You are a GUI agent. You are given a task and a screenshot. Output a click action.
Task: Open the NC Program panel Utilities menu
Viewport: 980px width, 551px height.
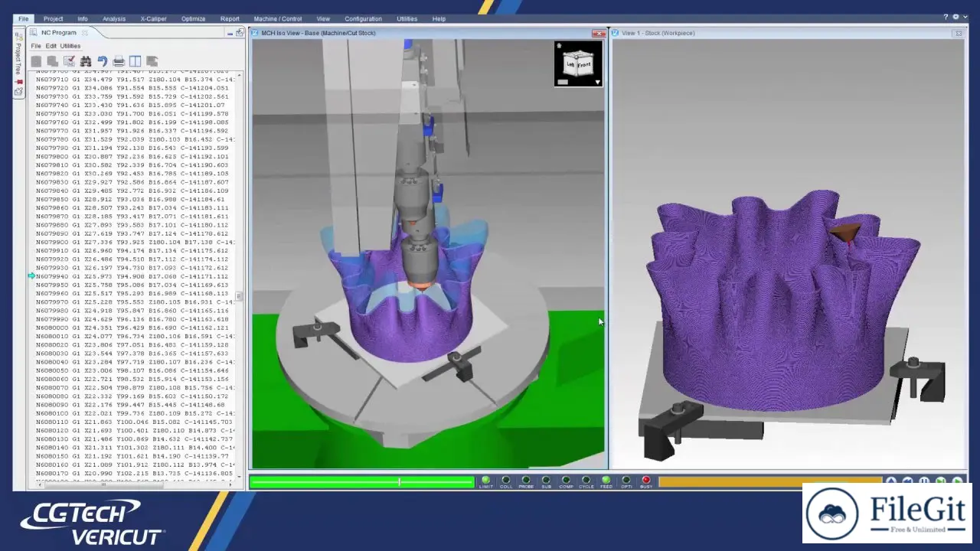pos(70,46)
